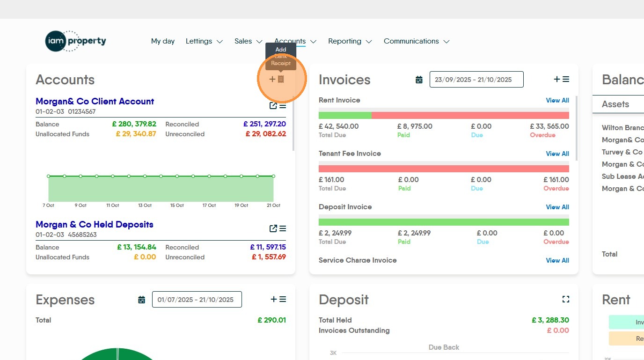644x360 pixels.
Task: Click the Invoices card vertical scrollbar
Action: click(577, 128)
